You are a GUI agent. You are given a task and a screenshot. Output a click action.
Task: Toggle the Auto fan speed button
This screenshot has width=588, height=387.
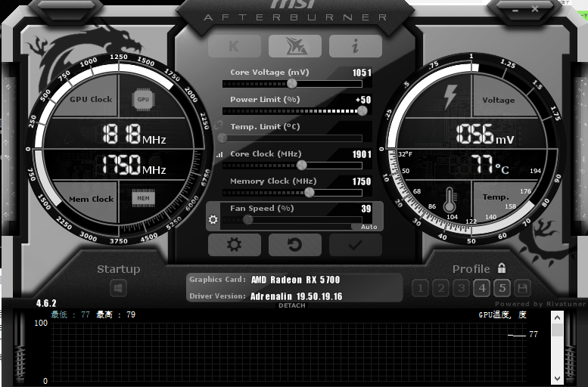click(x=369, y=227)
